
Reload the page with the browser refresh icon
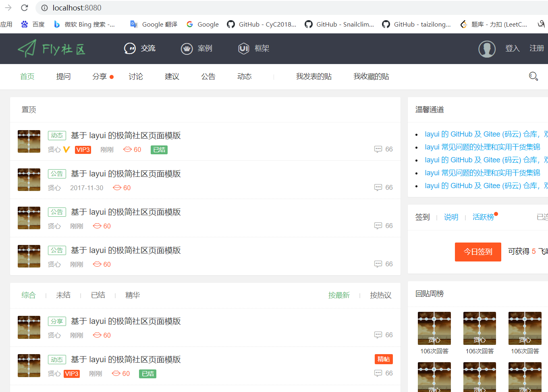25,8
